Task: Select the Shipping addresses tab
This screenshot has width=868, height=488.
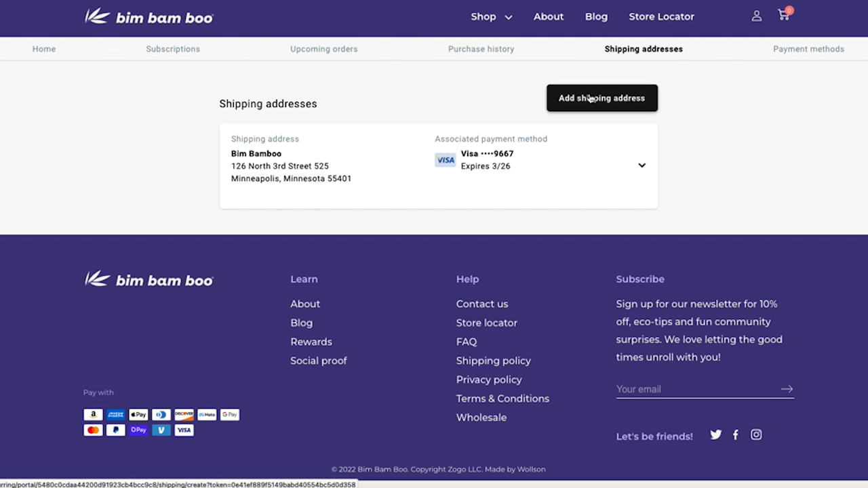Action: pos(644,49)
